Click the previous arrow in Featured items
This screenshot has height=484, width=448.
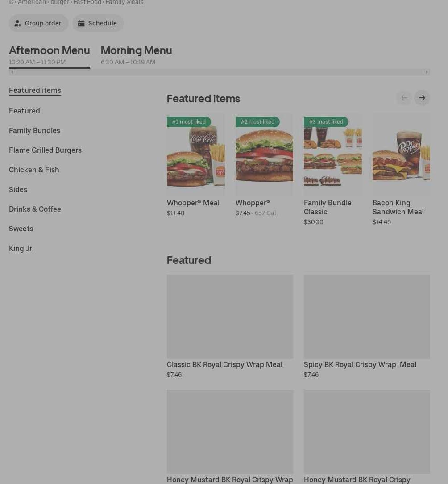coord(404,98)
